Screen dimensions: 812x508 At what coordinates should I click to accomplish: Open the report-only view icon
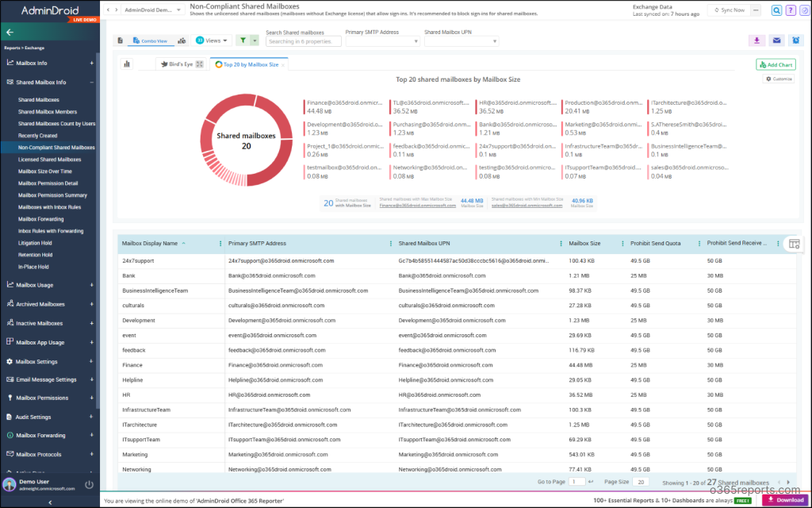pos(121,40)
